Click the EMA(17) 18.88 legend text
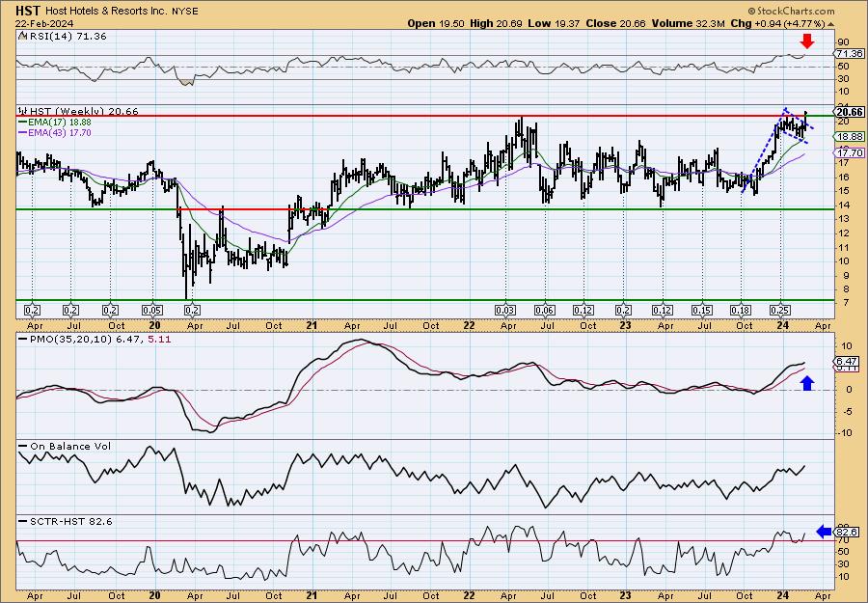This screenshot has width=868, height=603. pyautogui.click(x=60, y=123)
